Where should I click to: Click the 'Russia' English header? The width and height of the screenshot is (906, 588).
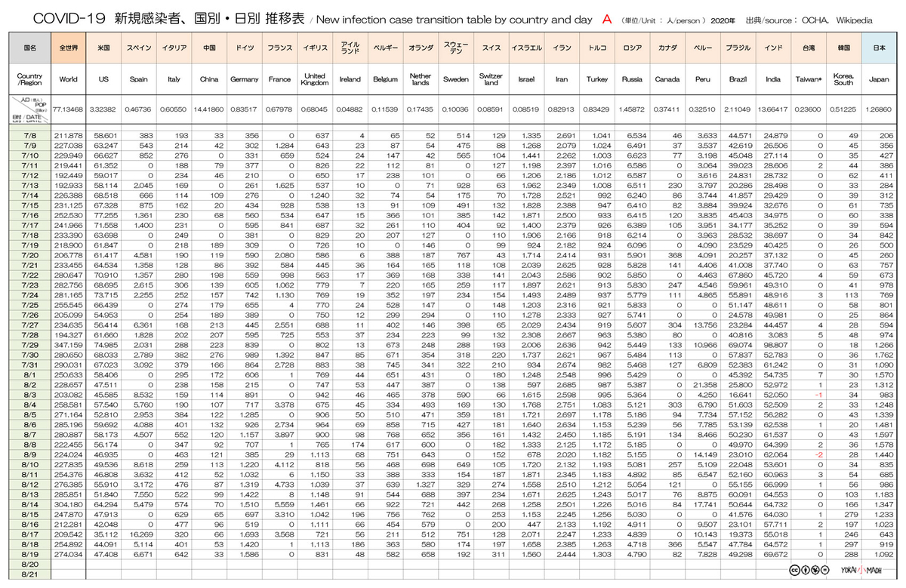pyautogui.click(x=632, y=79)
